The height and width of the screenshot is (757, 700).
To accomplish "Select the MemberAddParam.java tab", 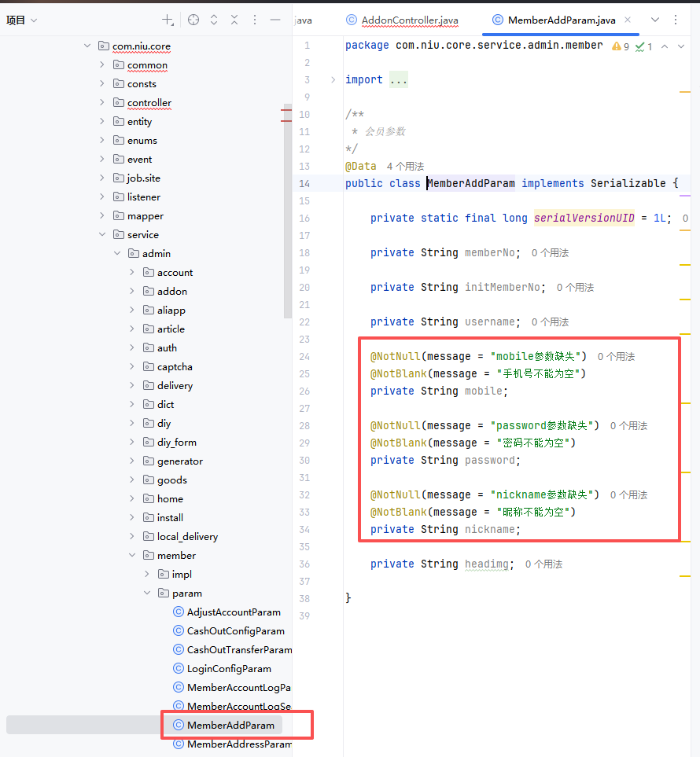I will 561,20.
